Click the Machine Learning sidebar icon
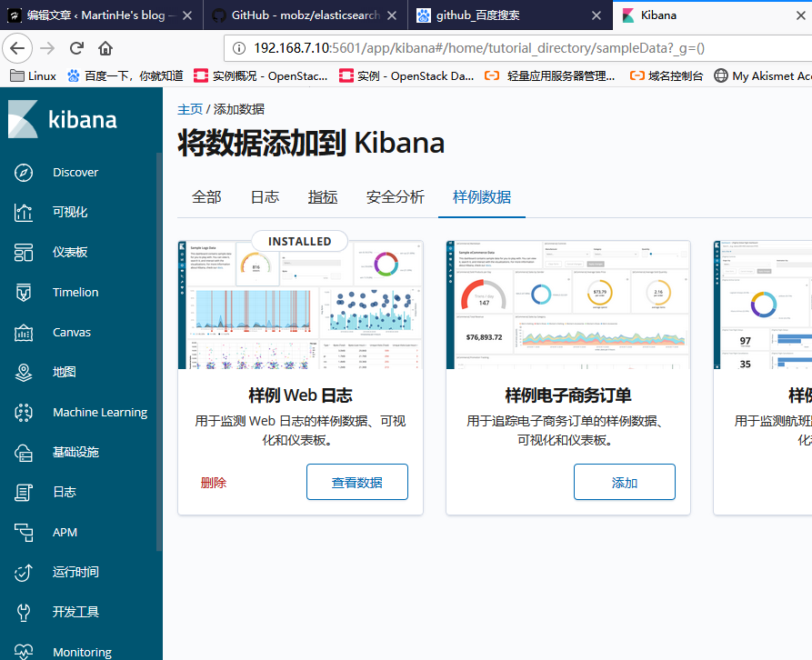 25,413
